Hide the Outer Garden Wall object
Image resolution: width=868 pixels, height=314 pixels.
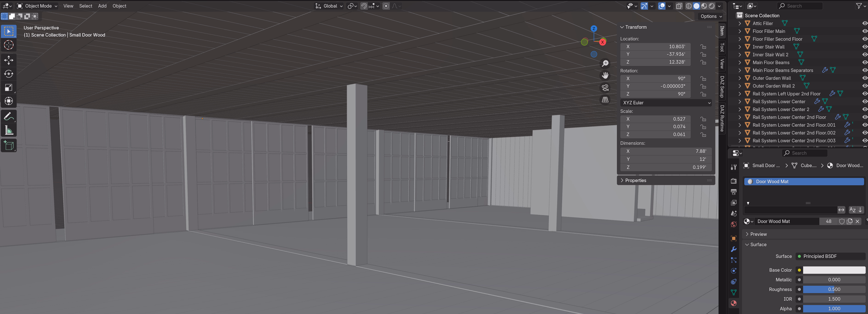pyautogui.click(x=864, y=78)
